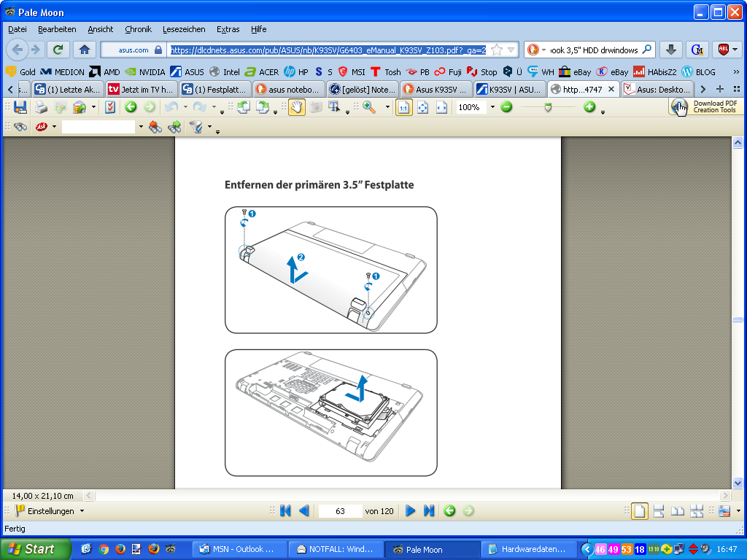Screen dimensions: 747x560
Task: Open the first eBay bookmark with the shopping bag icon
Action: point(575,72)
